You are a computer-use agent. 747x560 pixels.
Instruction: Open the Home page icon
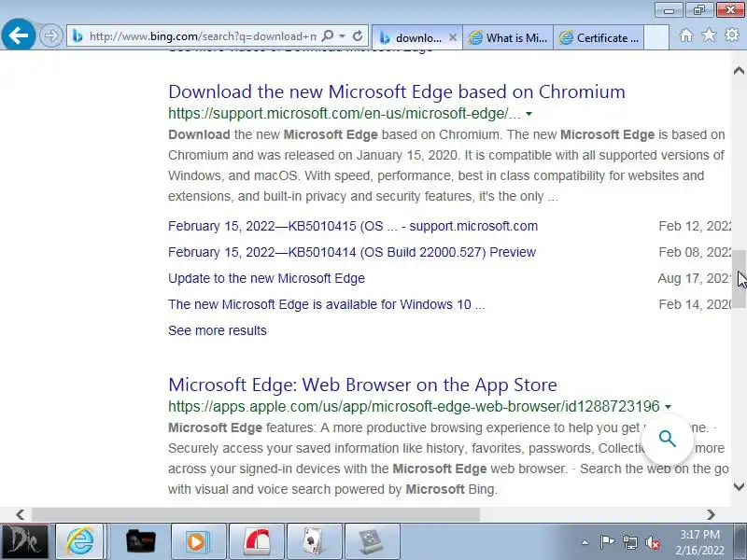(686, 35)
